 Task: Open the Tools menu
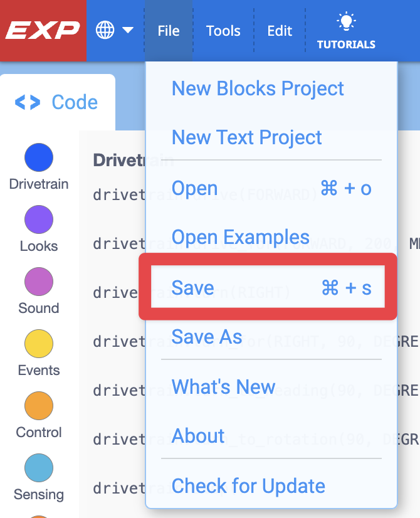[x=223, y=30]
